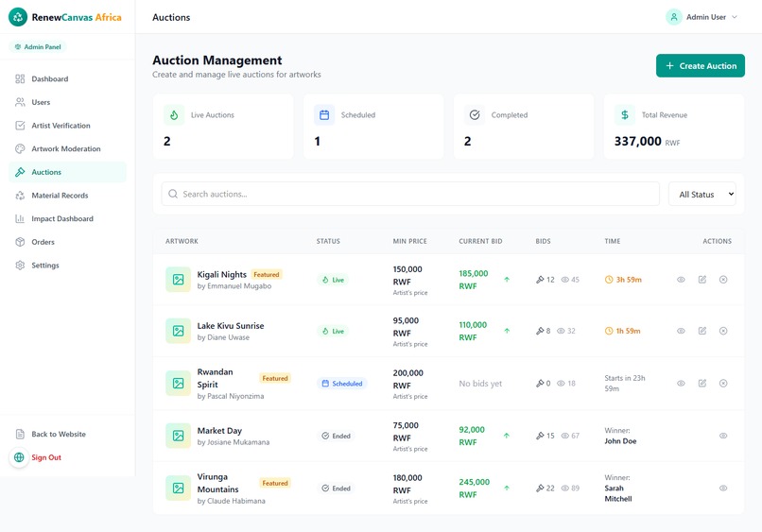View the Market Day auction details
This screenshot has width=762, height=532.
pyautogui.click(x=723, y=436)
